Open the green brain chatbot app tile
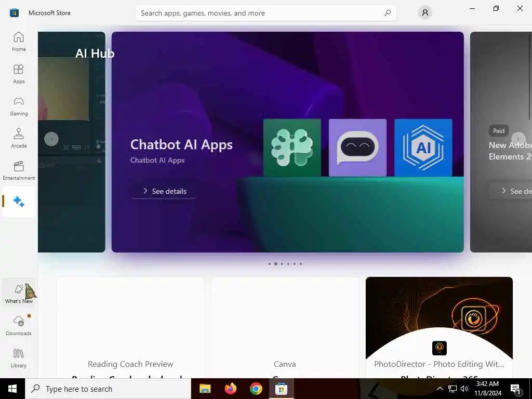Viewport: 532px width, 399px height. pos(292,148)
